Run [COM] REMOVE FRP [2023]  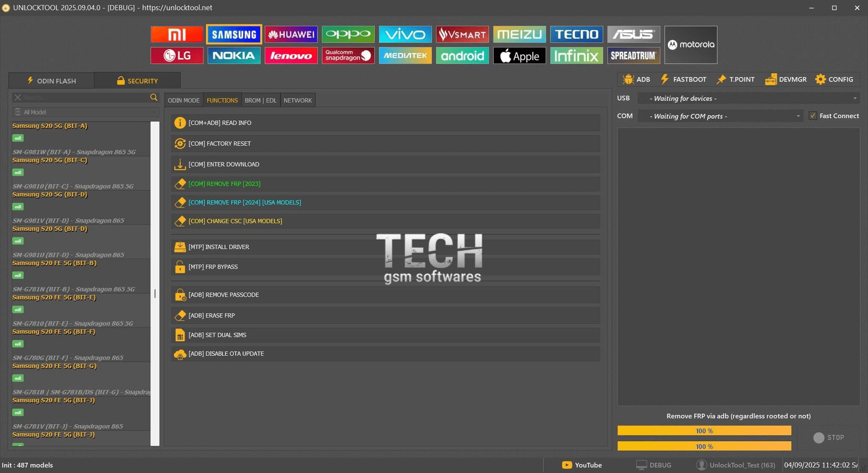(386, 184)
